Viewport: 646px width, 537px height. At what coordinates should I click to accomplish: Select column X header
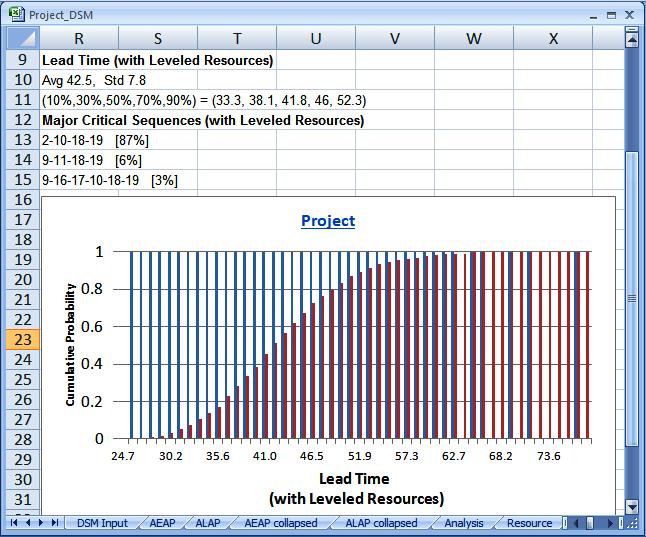point(553,38)
